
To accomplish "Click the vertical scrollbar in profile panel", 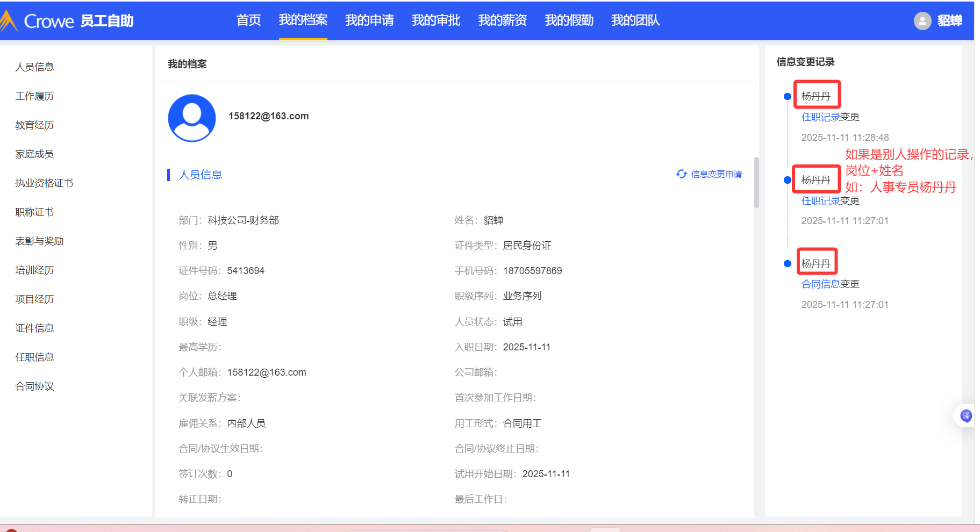I will [756, 183].
